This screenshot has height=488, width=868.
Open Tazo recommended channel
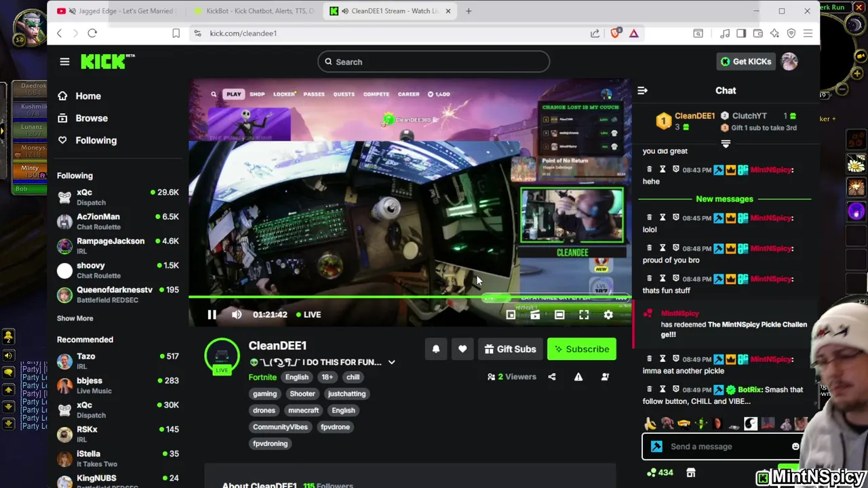(118, 361)
